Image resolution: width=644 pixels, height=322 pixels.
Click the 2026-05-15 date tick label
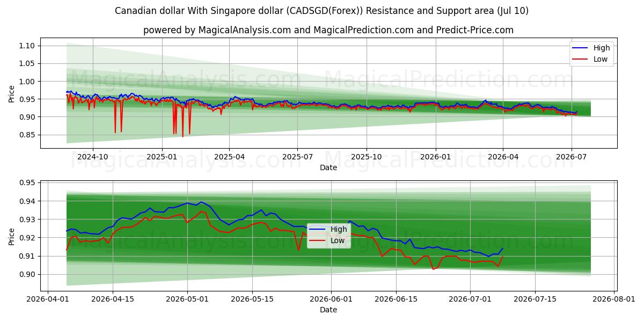(252, 299)
